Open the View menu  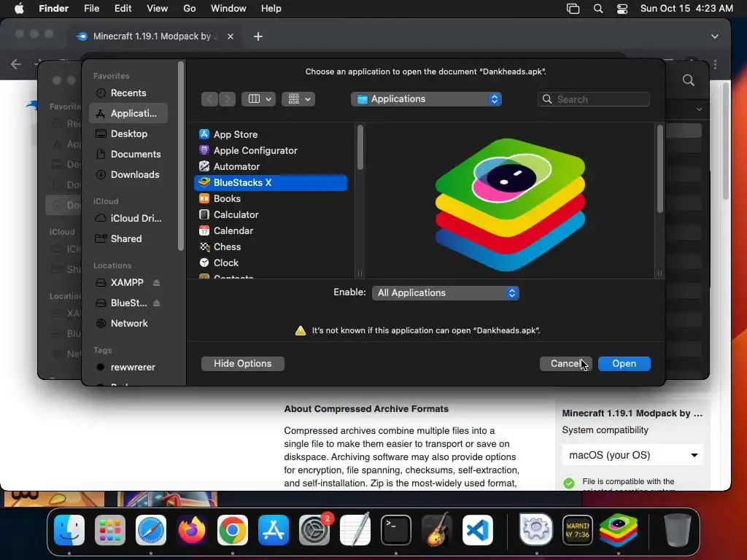[158, 9]
